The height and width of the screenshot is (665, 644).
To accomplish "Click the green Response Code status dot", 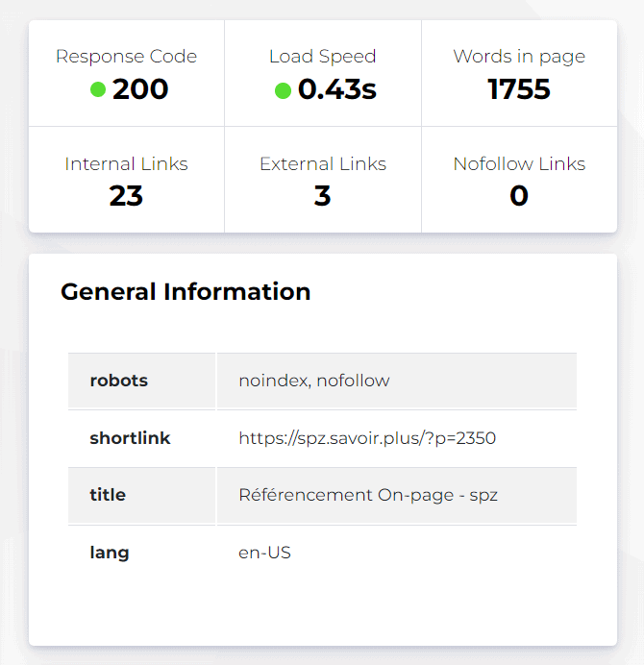I will click(x=97, y=90).
